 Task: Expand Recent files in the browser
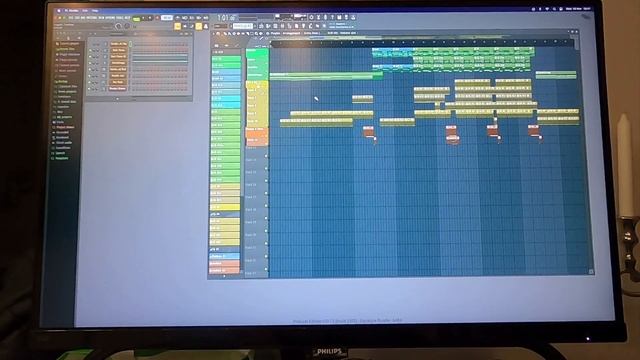pos(67,49)
